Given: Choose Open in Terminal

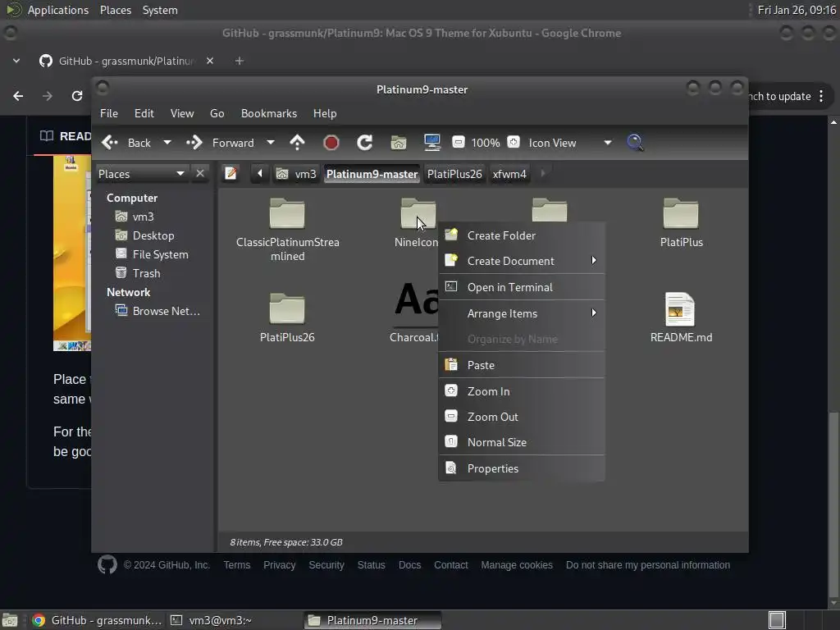Looking at the screenshot, I should (x=522, y=287).
